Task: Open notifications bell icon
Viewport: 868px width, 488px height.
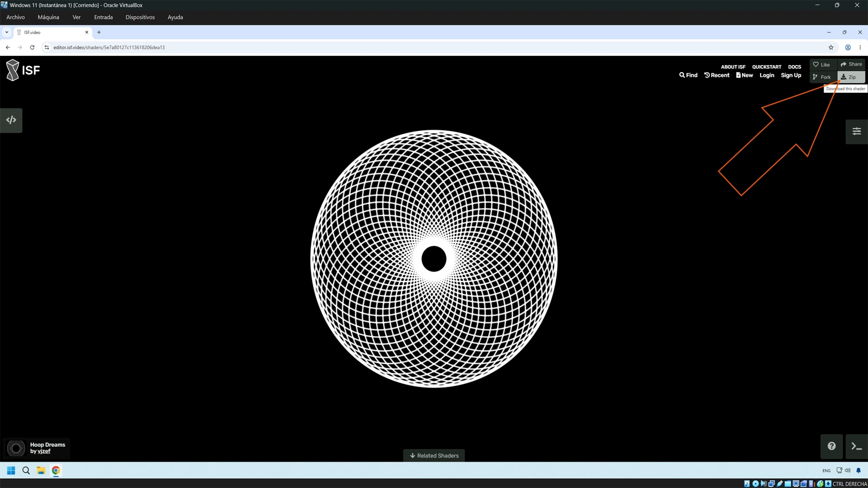Action: click(x=858, y=470)
